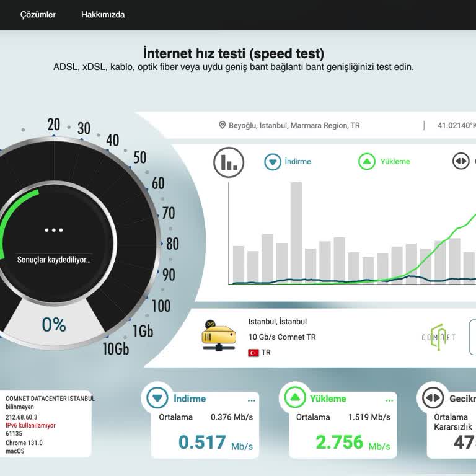This screenshot has height=476, width=476.
Task: Toggle the Yükleme series in the chart legend
Action: pos(384,162)
